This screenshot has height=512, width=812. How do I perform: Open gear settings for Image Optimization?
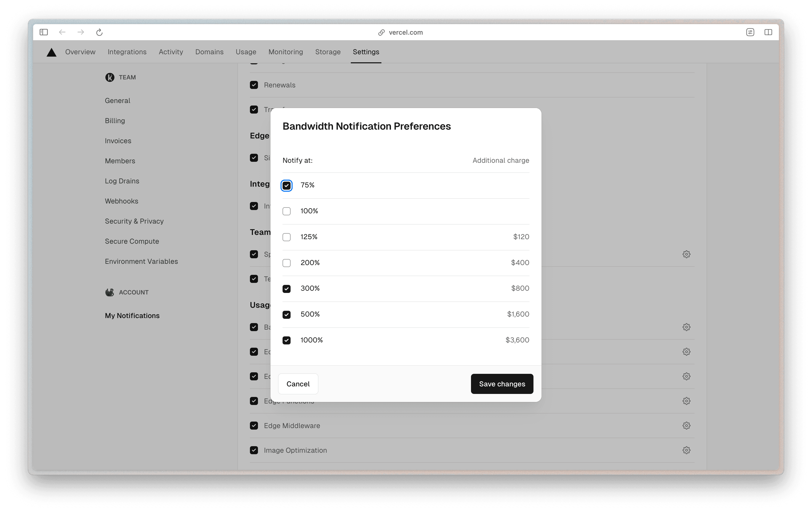[x=686, y=450]
